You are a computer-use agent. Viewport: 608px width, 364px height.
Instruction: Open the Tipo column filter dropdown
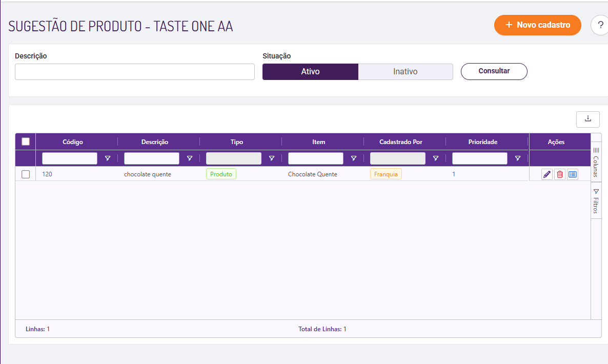click(234, 158)
